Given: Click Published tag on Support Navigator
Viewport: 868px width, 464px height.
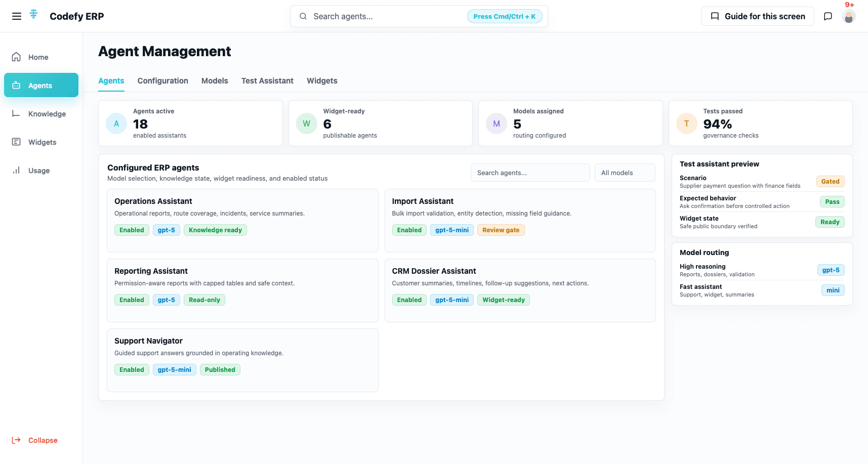Looking at the screenshot, I should click(220, 370).
